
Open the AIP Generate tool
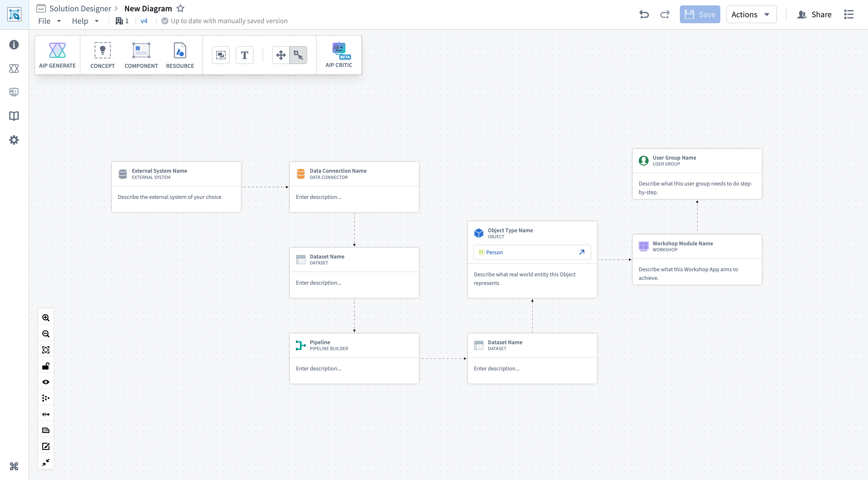pos(57,55)
